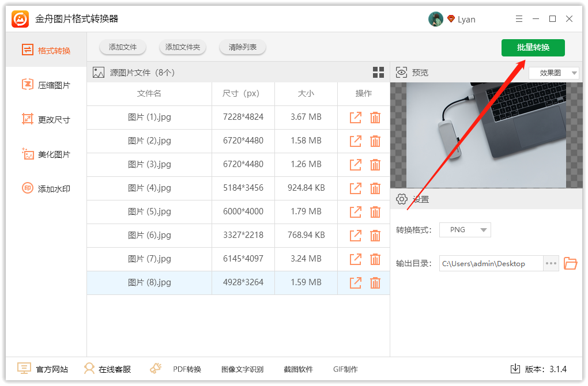Click the VIP diamond badge
This screenshot has width=588, height=386.
click(451, 19)
